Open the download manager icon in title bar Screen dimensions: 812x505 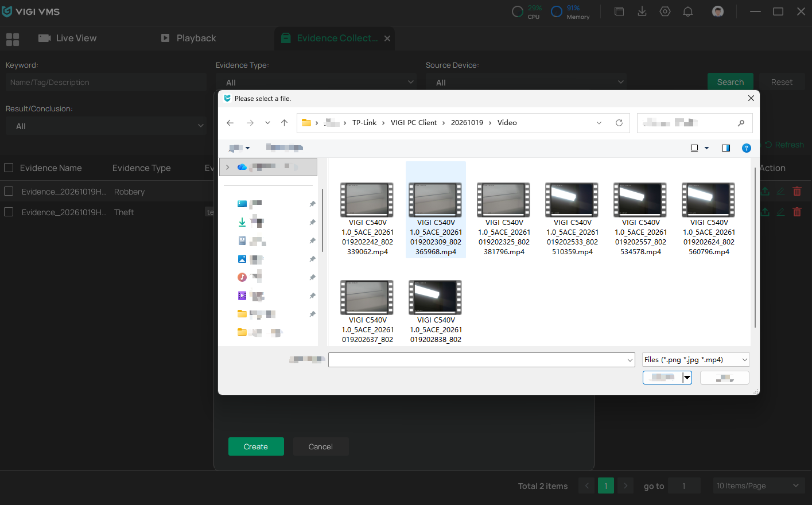(642, 11)
